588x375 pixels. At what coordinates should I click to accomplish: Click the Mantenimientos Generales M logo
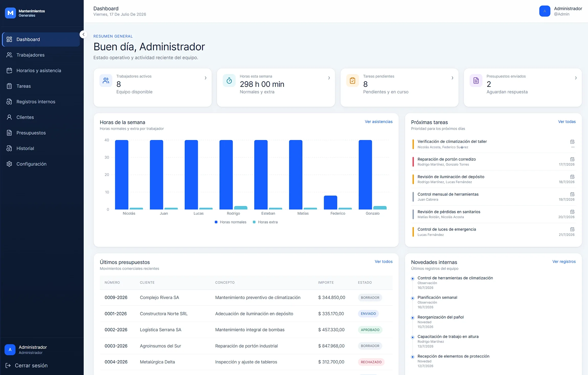10,13
